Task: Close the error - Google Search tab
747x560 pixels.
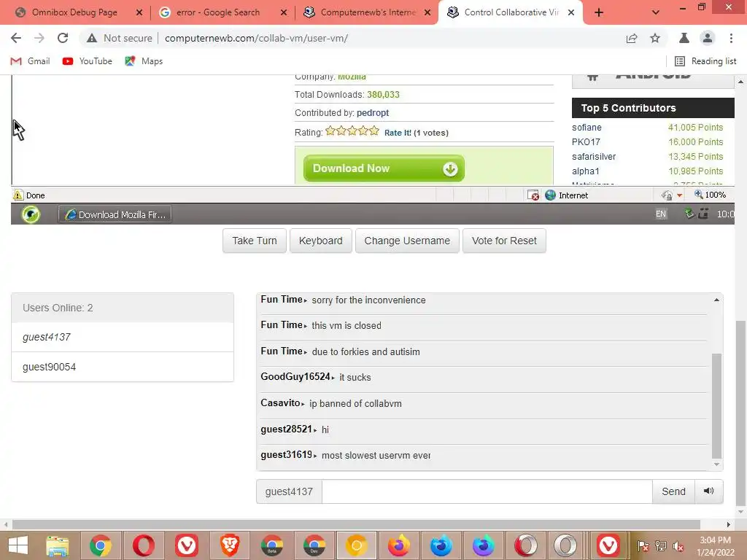Action: click(x=284, y=12)
